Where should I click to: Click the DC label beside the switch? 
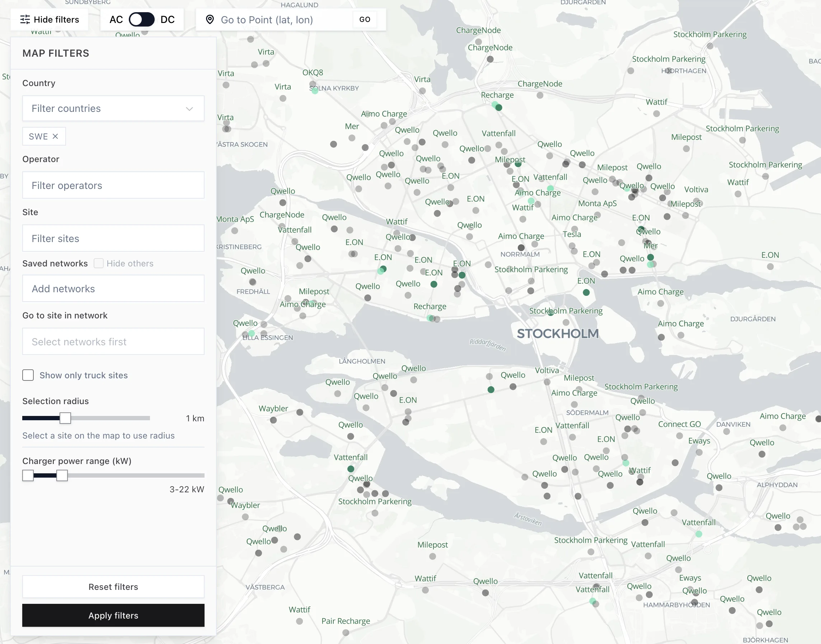[168, 20]
